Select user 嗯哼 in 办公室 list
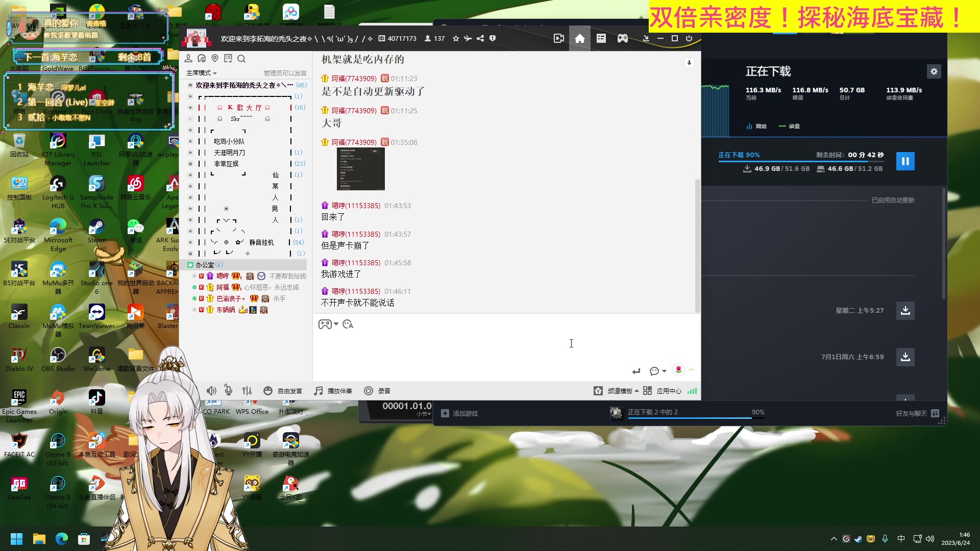The height and width of the screenshot is (551, 980). point(223,276)
